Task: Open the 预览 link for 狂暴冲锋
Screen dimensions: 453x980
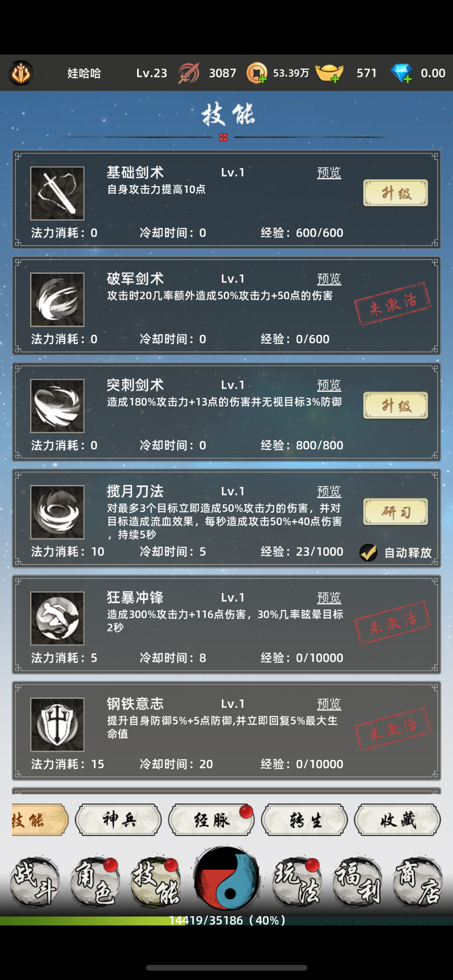Action: point(329,598)
